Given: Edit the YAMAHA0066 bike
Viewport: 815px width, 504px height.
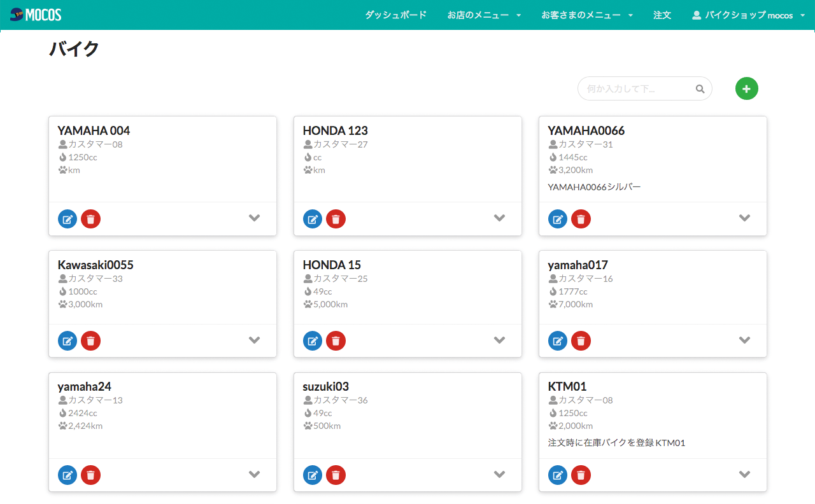Looking at the screenshot, I should (558, 219).
